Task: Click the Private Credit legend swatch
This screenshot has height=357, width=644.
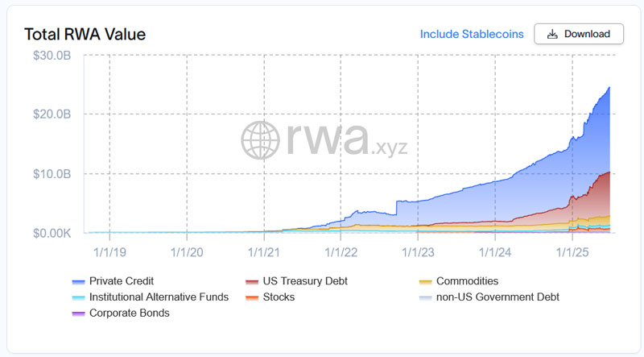Action: pos(78,281)
